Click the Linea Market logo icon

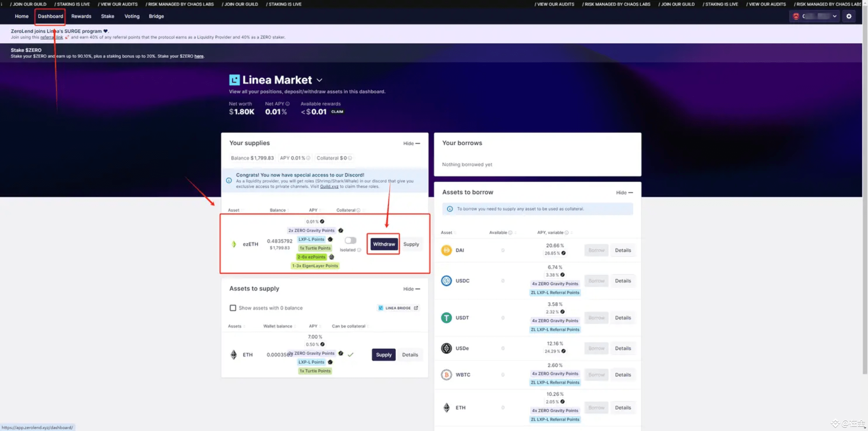tap(234, 80)
